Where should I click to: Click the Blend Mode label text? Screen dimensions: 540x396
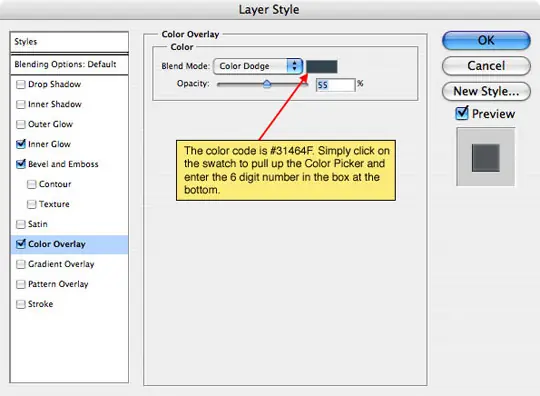(186, 66)
